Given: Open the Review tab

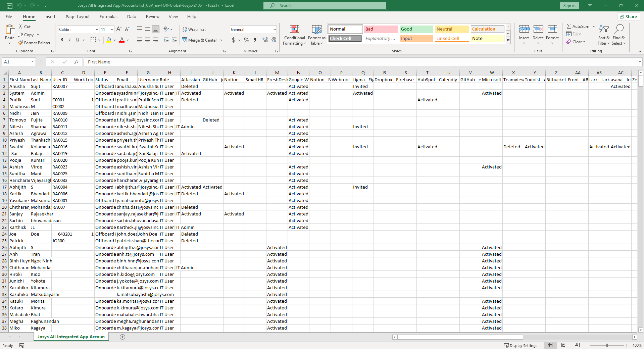Looking at the screenshot, I should 153,16.
